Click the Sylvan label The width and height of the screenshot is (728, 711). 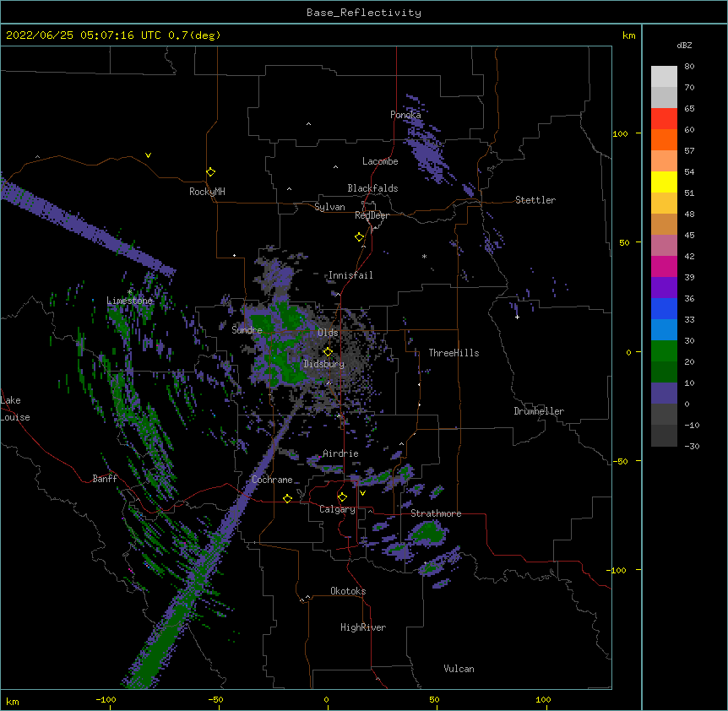pyautogui.click(x=329, y=207)
